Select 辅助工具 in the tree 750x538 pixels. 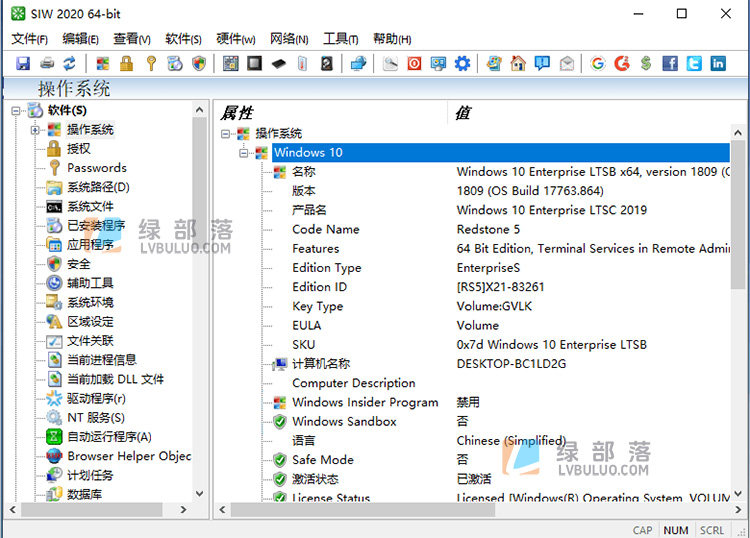[90, 283]
